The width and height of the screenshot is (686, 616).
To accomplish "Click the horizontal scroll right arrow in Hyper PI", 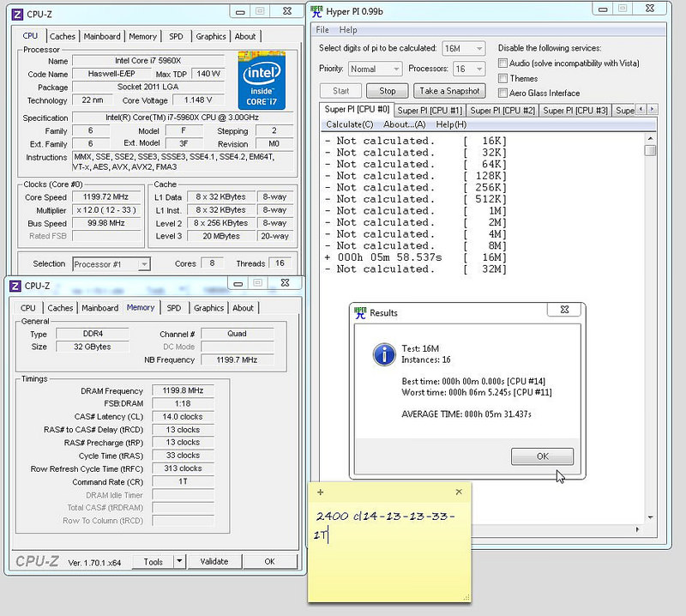I will 637,529.
